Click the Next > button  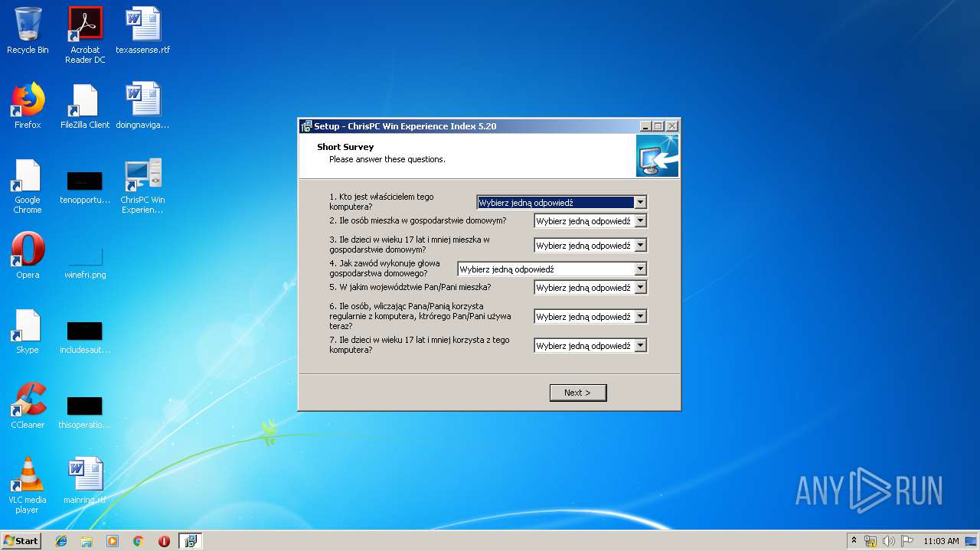click(578, 393)
